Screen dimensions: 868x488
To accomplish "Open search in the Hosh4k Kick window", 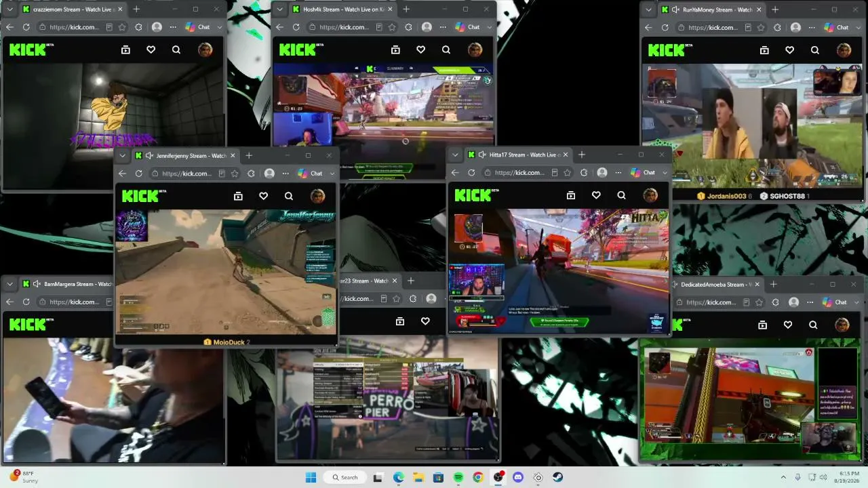I will click(446, 49).
